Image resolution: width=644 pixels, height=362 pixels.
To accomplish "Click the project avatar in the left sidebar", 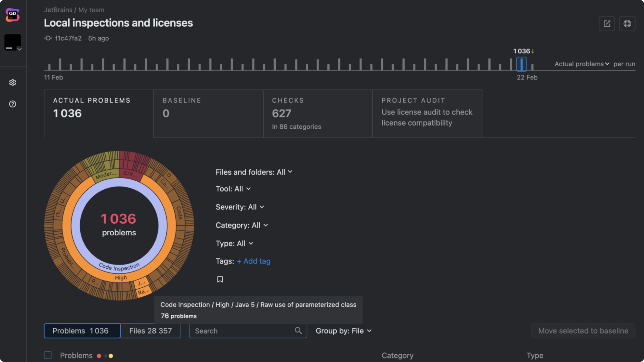I will [x=12, y=42].
